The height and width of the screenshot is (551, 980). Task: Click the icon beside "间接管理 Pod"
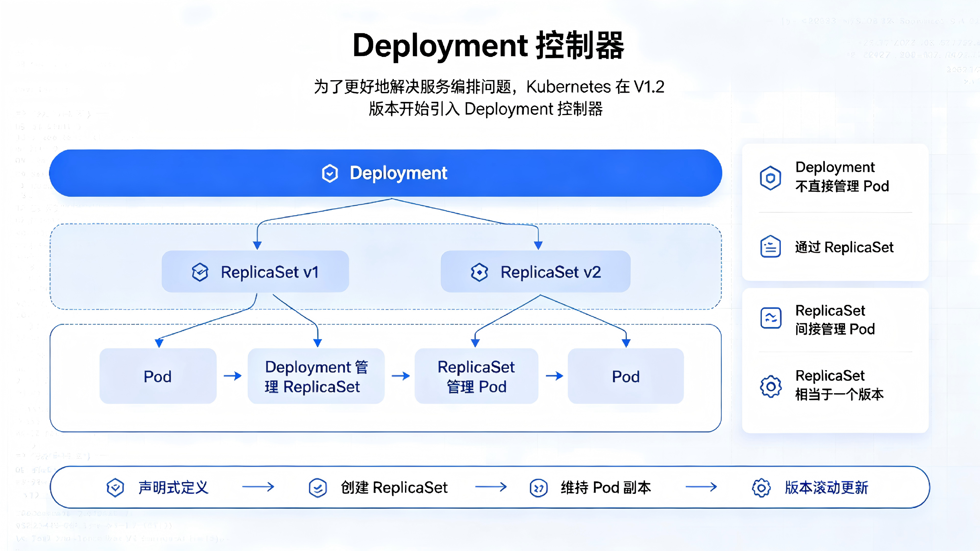point(771,318)
